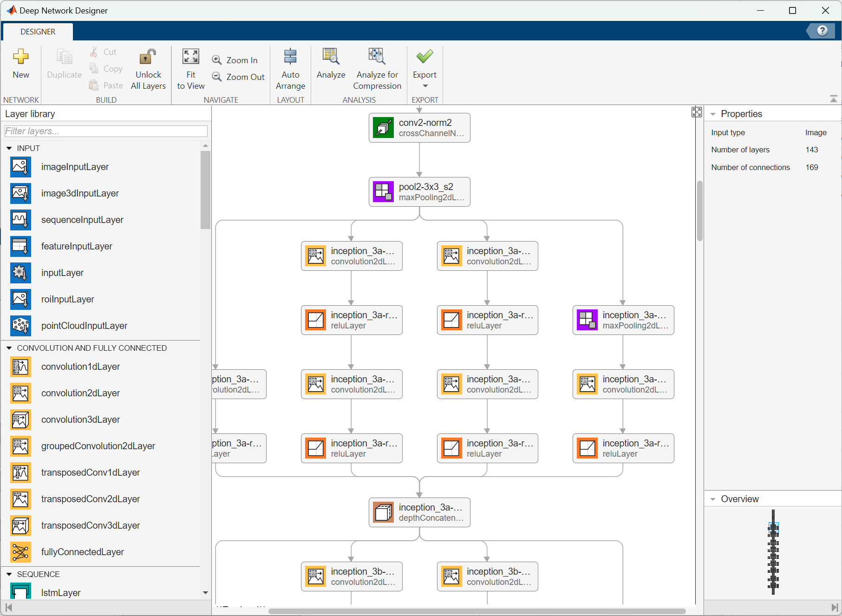Click the Zoom In magnifier

coord(217,60)
